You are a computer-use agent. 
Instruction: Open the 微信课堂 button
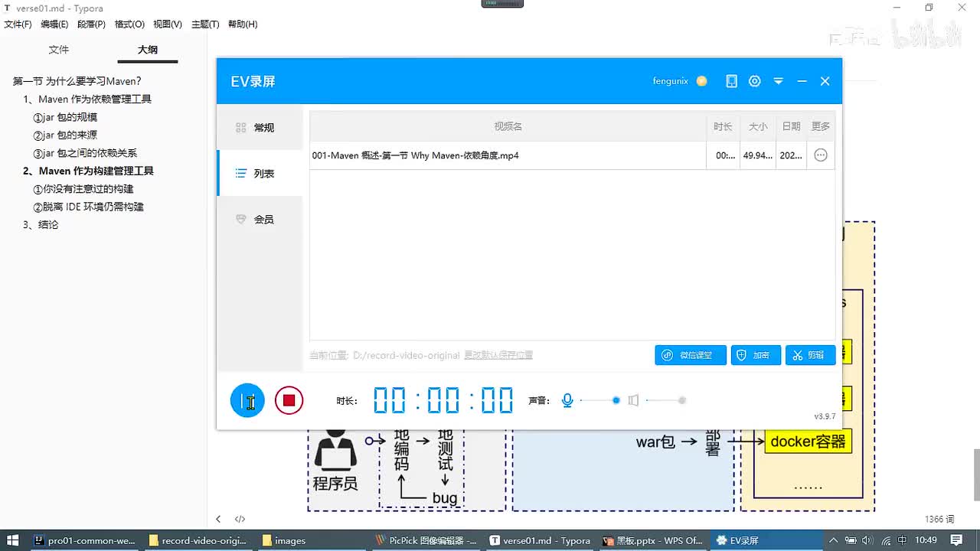[x=691, y=355]
